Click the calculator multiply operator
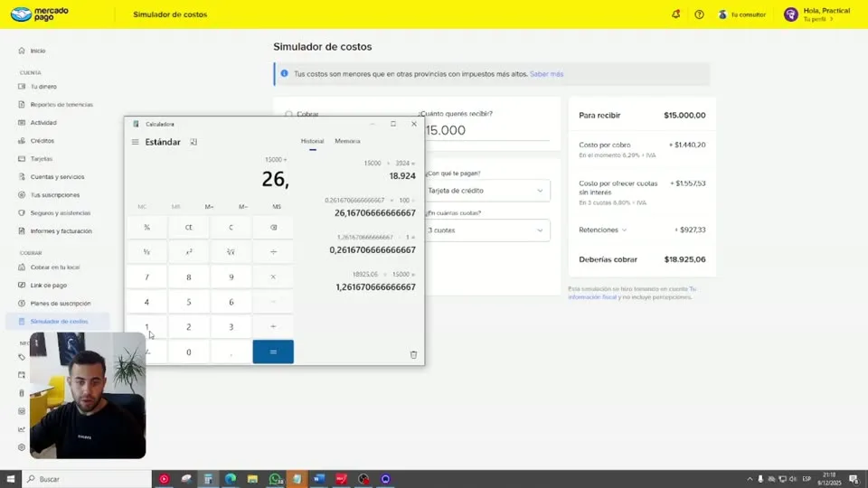The width and height of the screenshot is (868, 488). coord(273,277)
